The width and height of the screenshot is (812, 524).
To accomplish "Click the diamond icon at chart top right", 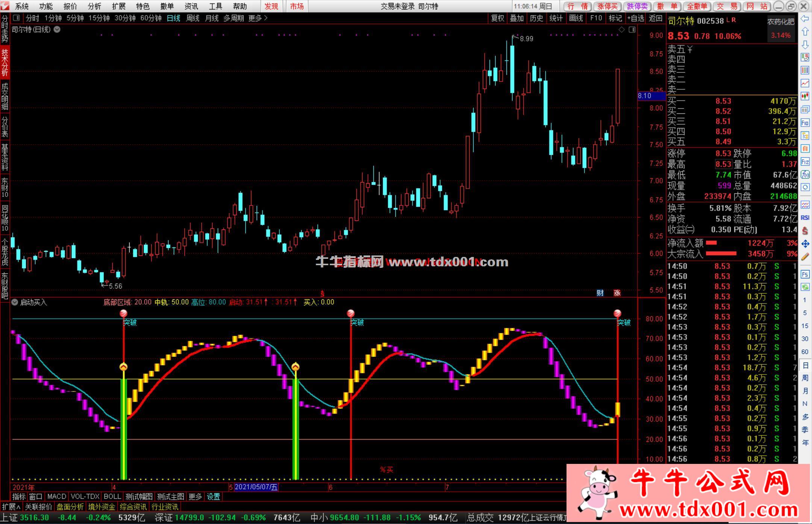I will (x=621, y=30).
